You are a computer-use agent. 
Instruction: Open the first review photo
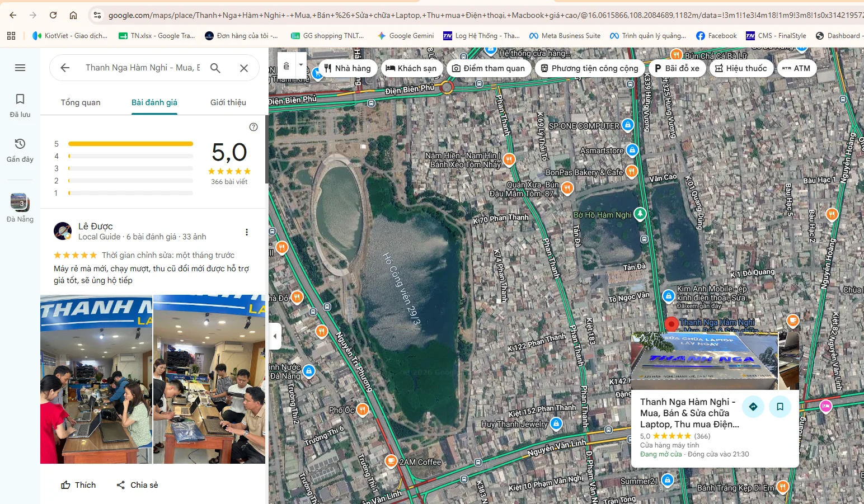96,379
